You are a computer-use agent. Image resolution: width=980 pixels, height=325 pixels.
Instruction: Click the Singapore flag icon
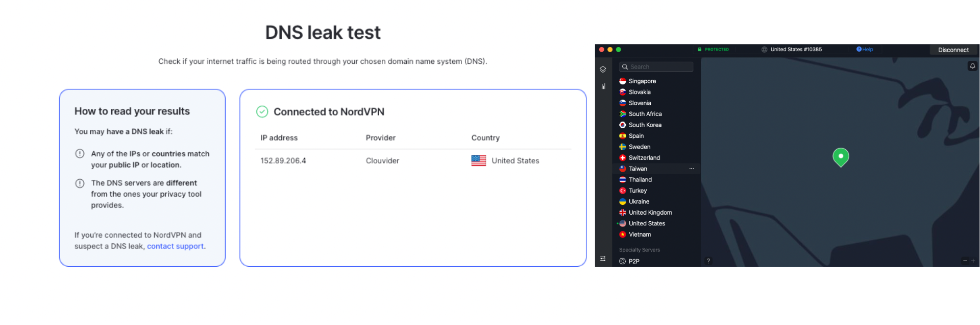pos(623,81)
